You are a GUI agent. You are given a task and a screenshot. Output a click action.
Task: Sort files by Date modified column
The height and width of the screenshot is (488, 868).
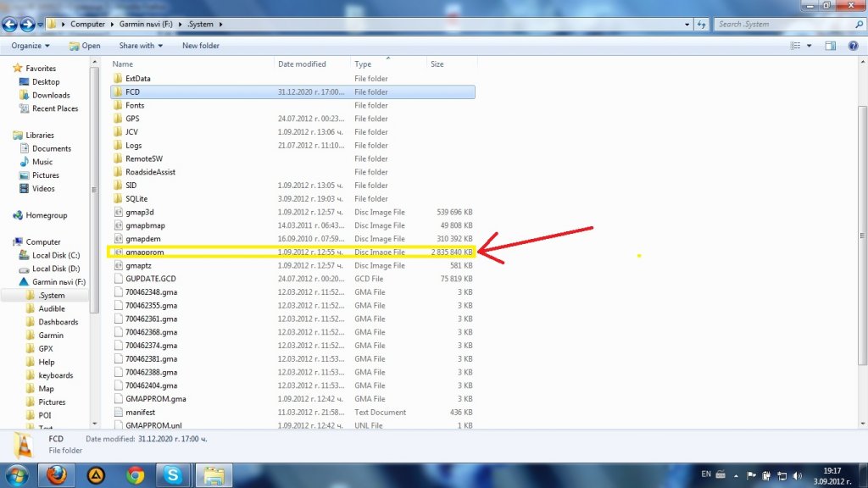click(x=302, y=64)
